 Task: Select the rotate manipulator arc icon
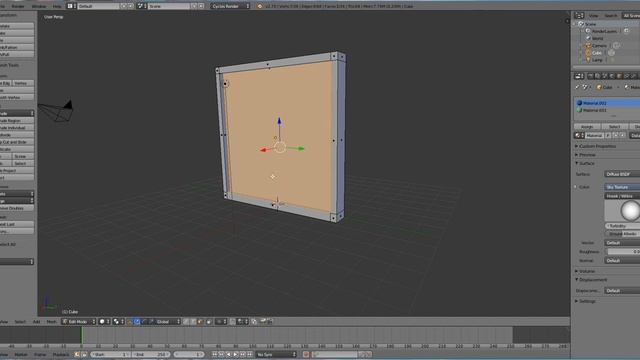pyautogui.click(x=144, y=322)
